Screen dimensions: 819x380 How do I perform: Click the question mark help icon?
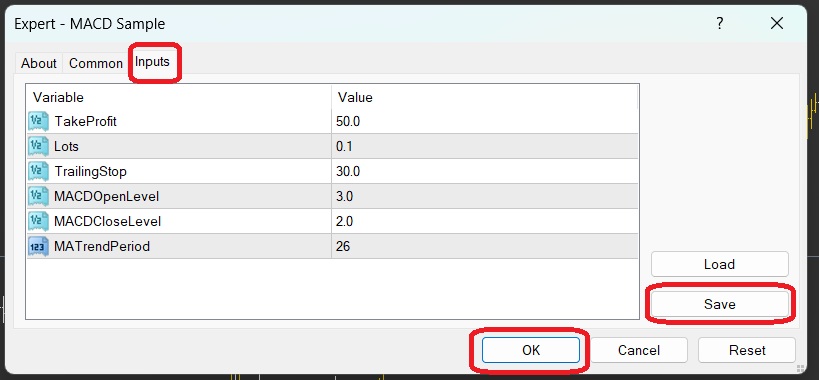pos(720,23)
